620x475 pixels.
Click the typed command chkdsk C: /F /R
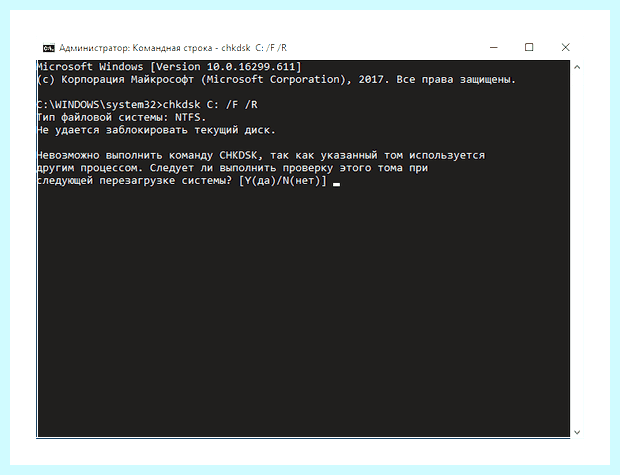210,105
